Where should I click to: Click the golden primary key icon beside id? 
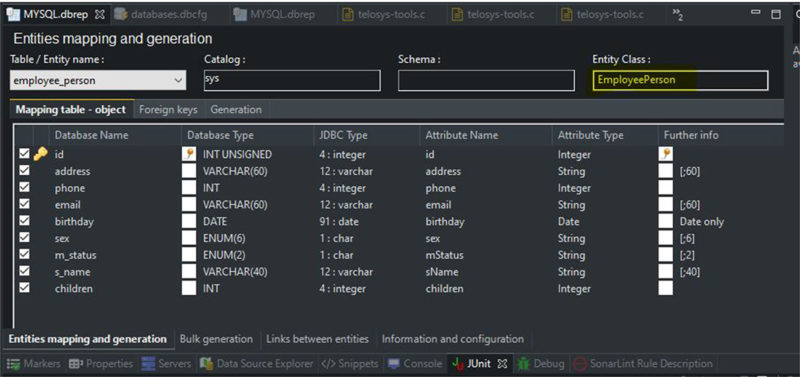point(40,154)
